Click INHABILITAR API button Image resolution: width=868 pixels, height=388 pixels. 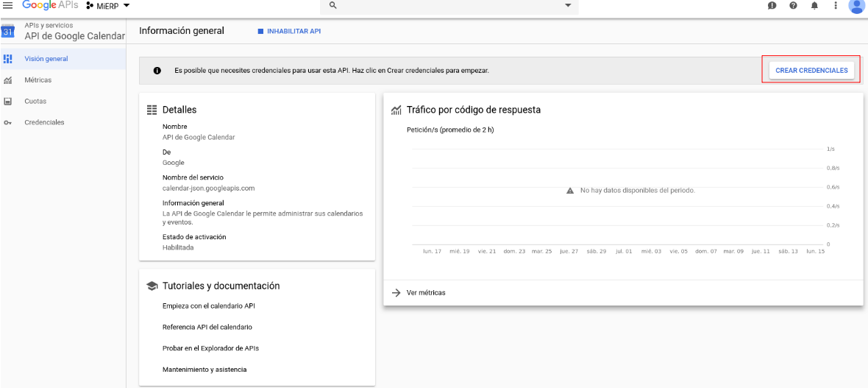(x=289, y=31)
